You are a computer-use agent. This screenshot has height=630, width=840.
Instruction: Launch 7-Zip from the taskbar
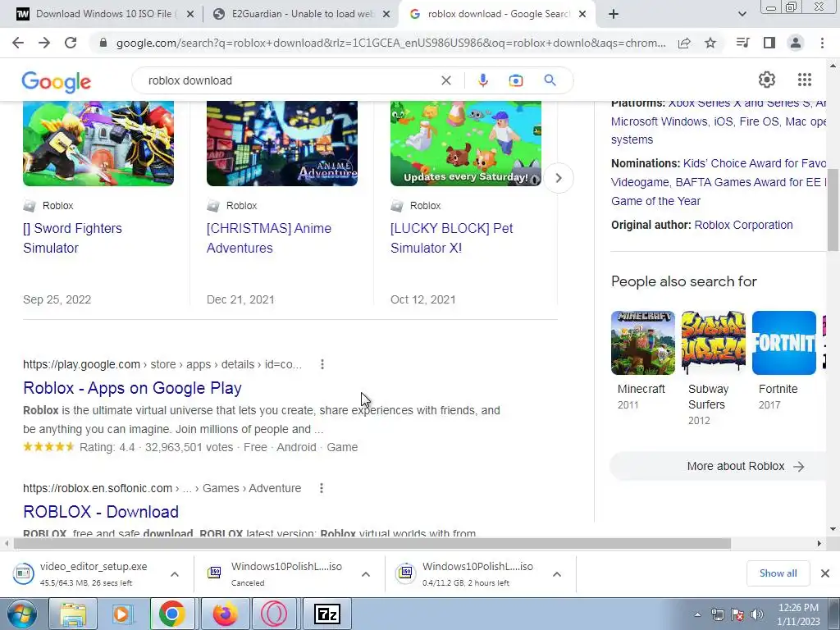tap(327, 614)
